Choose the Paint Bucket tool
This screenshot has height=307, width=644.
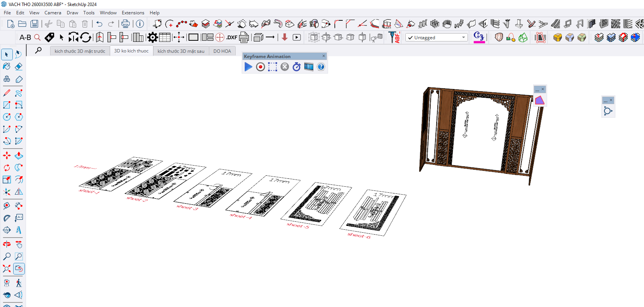click(7, 67)
